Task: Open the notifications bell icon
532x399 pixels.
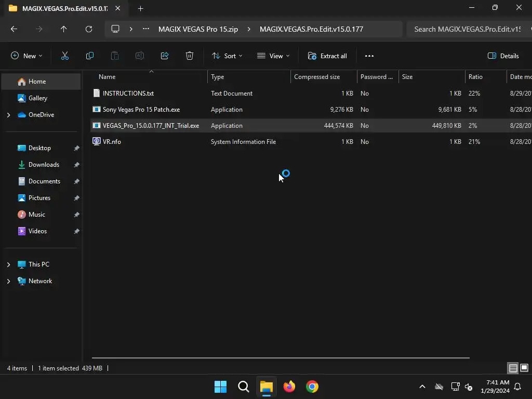Action: pyautogui.click(x=518, y=387)
